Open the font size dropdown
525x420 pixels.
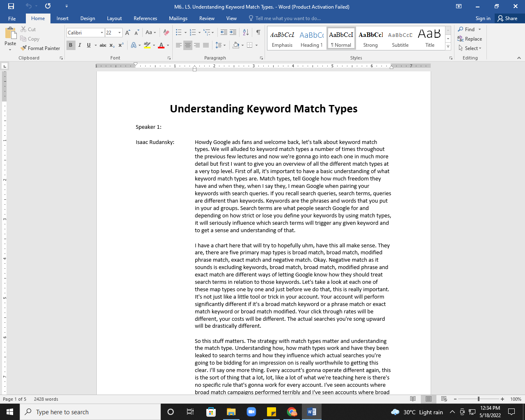[x=119, y=33]
